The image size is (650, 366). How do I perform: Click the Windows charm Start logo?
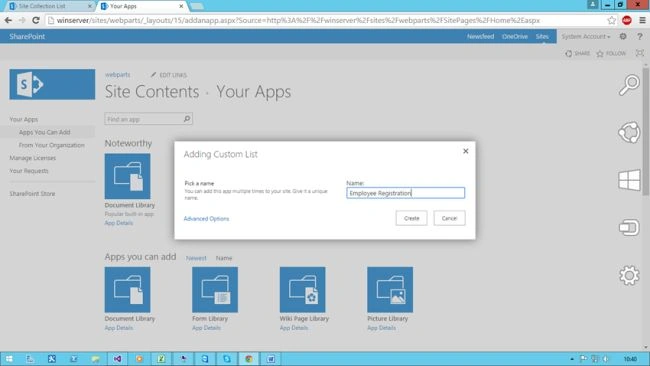click(x=629, y=180)
